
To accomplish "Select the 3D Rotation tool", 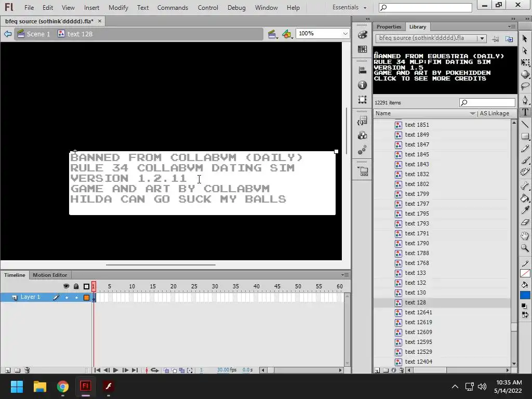I will (525, 74).
